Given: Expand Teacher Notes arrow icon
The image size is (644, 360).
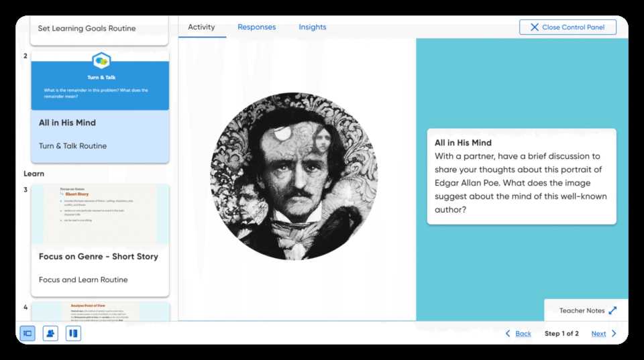Looking at the screenshot, I should (612, 310).
